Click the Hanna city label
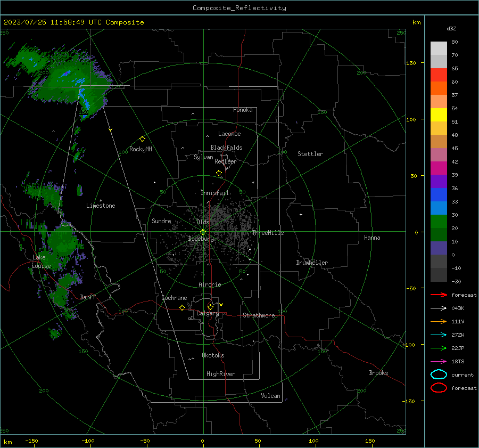This screenshot has height=448, width=479. (x=372, y=238)
